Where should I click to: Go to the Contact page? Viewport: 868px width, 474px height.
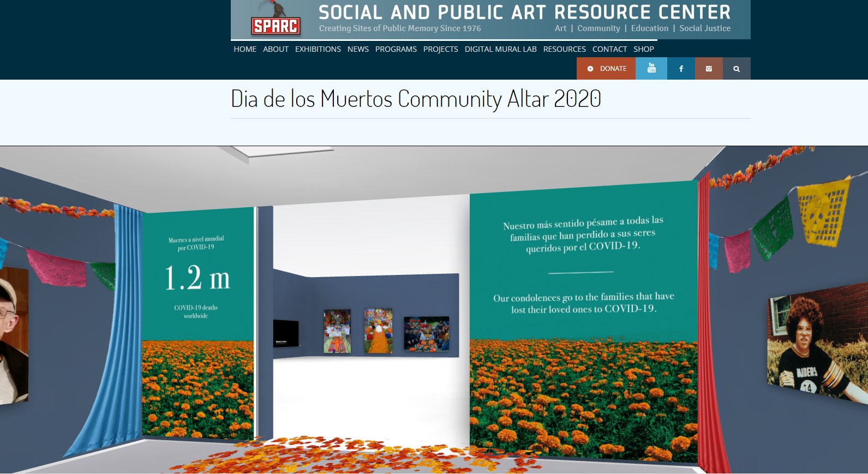click(609, 49)
